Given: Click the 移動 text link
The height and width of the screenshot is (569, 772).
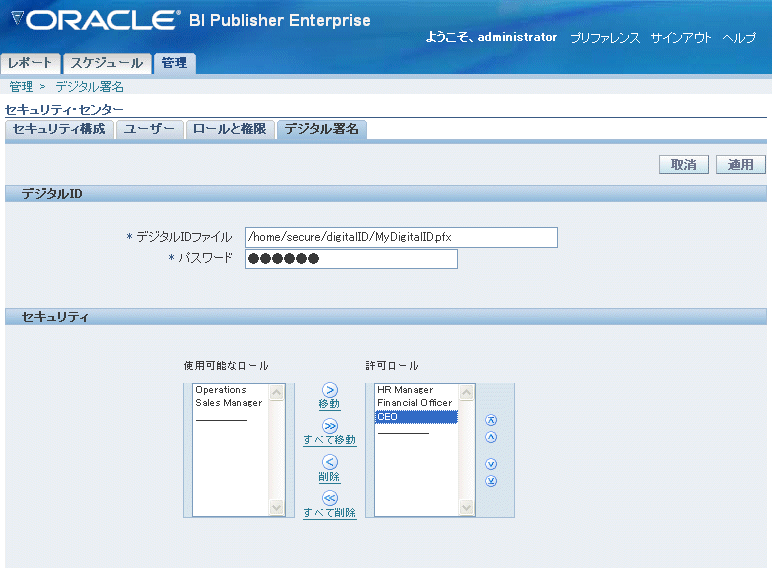Looking at the screenshot, I should 329,404.
